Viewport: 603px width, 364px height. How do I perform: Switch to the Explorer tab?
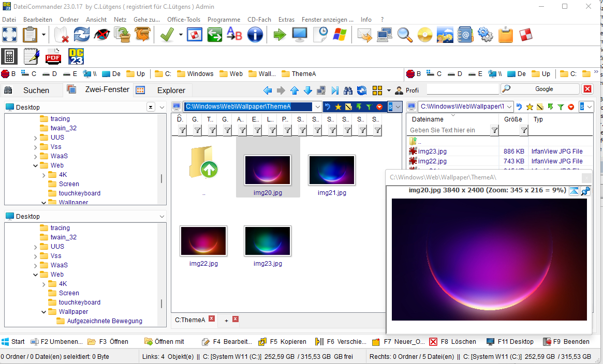coord(171,90)
